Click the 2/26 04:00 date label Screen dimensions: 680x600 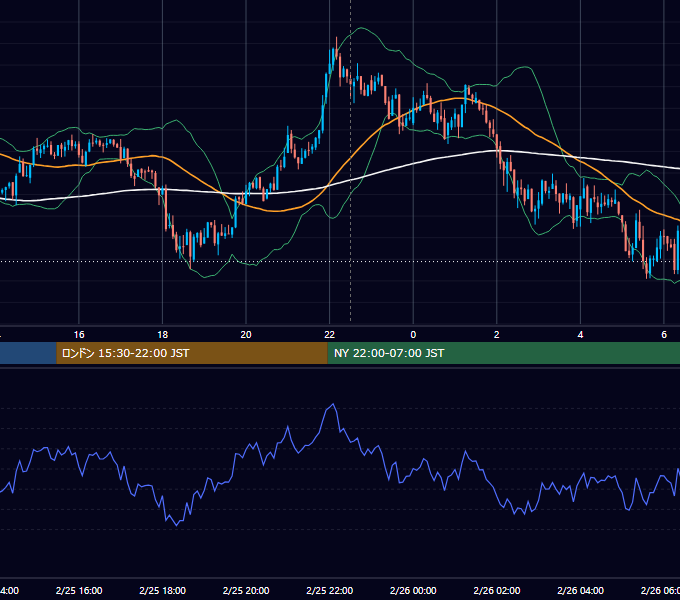tap(580, 590)
